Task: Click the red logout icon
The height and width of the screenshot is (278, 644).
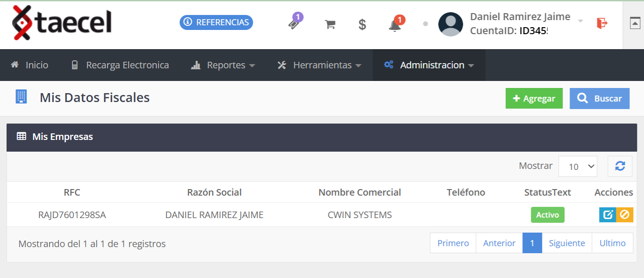Action: pyautogui.click(x=602, y=23)
